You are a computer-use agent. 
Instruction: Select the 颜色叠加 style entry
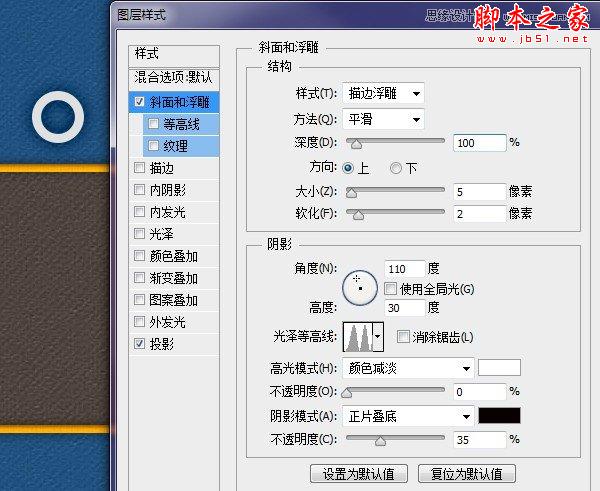174,256
